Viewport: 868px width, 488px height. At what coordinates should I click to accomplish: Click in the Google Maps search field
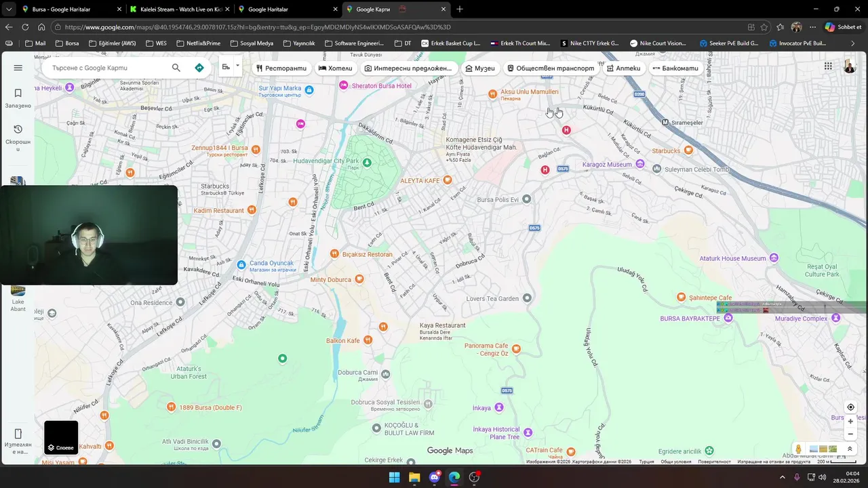107,68
